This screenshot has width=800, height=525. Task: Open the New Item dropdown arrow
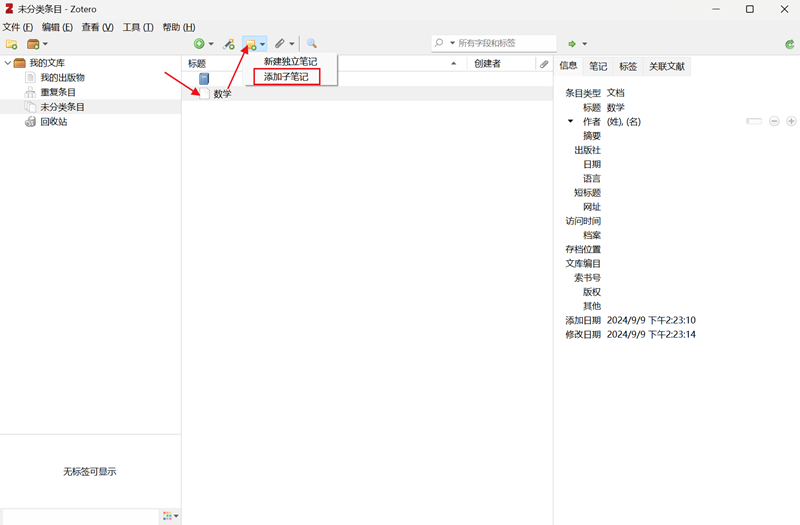[211, 44]
